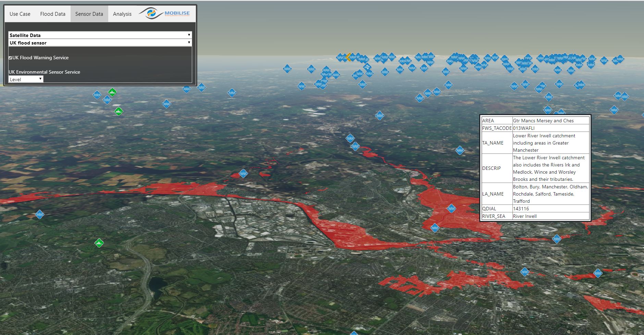Uncheck the UK Flood Warning Service checkbox

[10, 58]
